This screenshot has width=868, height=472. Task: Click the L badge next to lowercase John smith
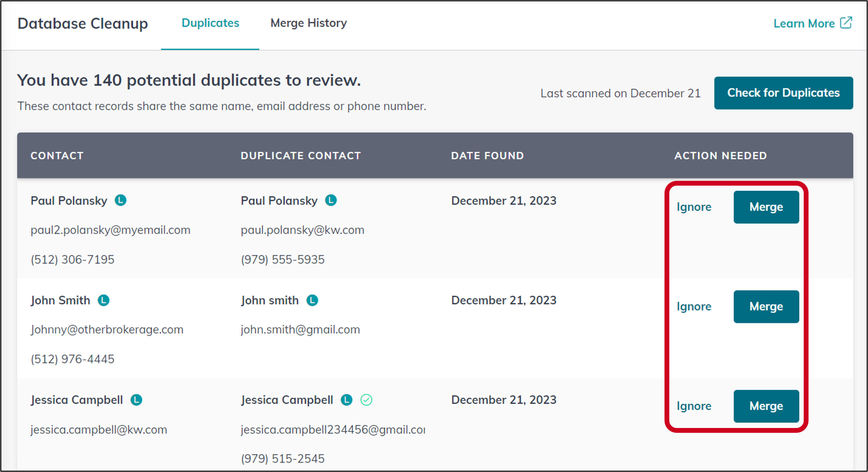pyautogui.click(x=312, y=300)
